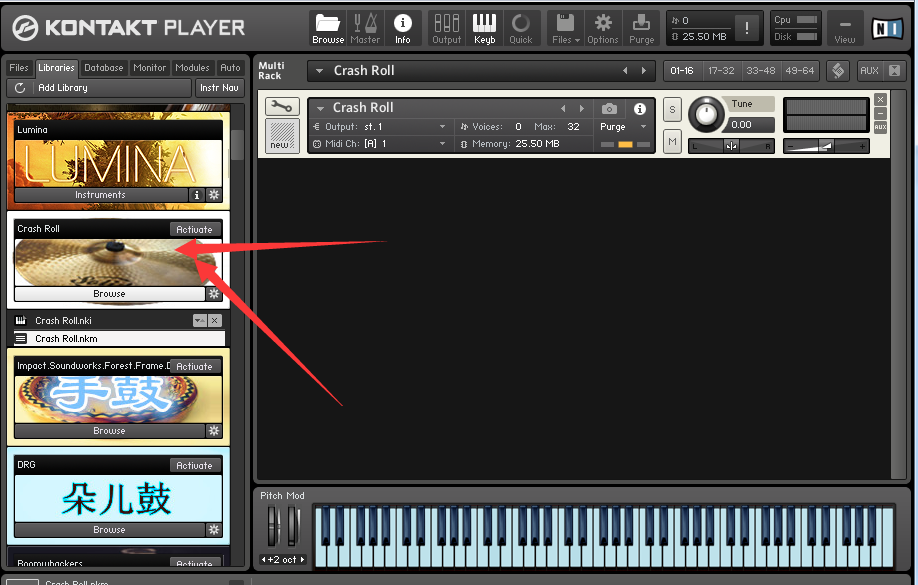Activate the DRG library
918x585 pixels.
click(194, 466)
